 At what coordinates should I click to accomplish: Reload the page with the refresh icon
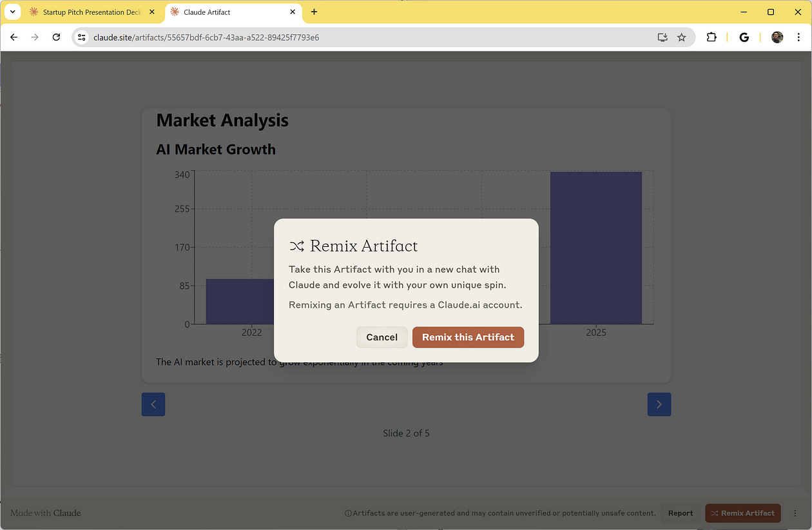56,37
